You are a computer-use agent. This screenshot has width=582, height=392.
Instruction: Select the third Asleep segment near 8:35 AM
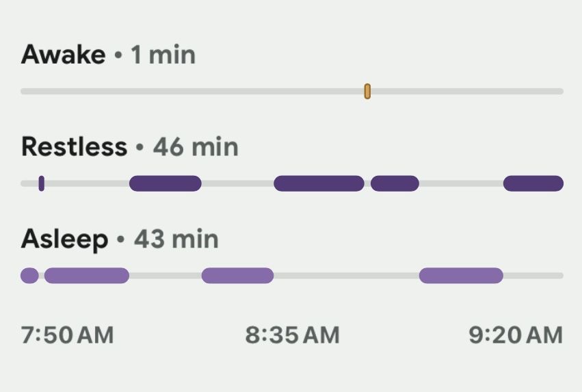click(237, 276)
